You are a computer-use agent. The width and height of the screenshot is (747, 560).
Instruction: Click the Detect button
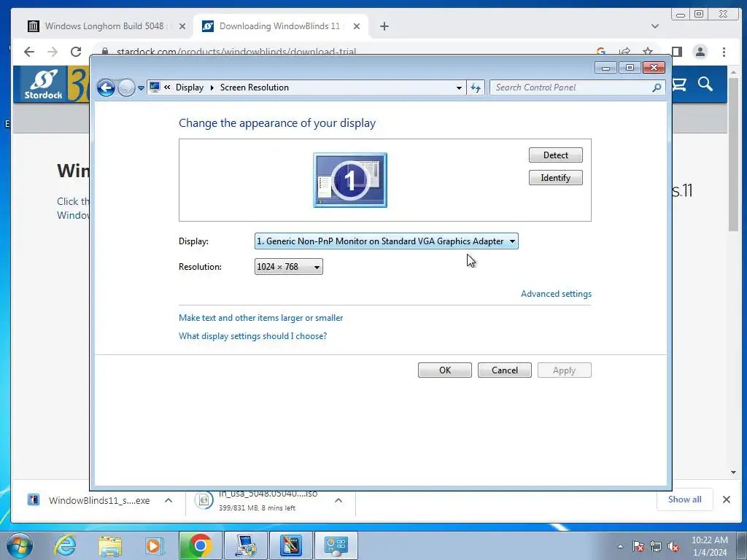point(555,155)
